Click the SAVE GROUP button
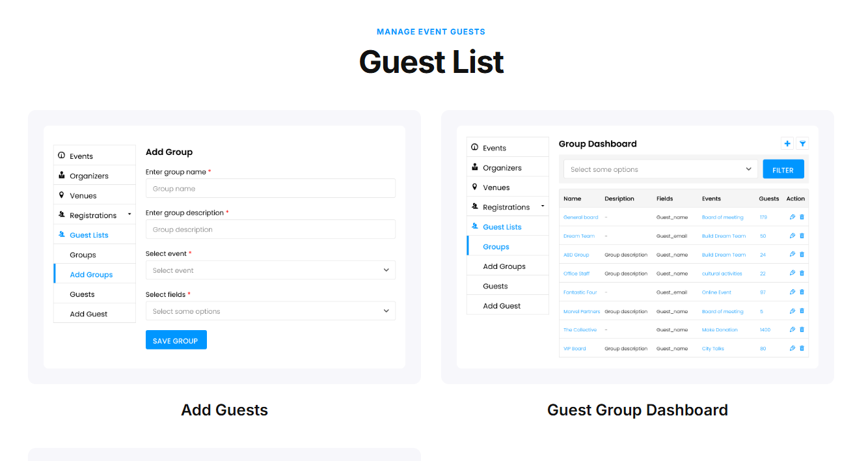 tap(176, 340)
